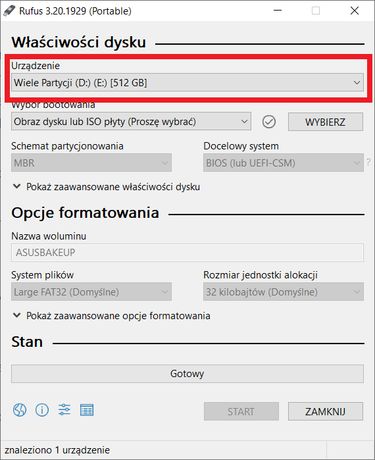Click the help question mark beside Docelowy system

click(369, 163)
